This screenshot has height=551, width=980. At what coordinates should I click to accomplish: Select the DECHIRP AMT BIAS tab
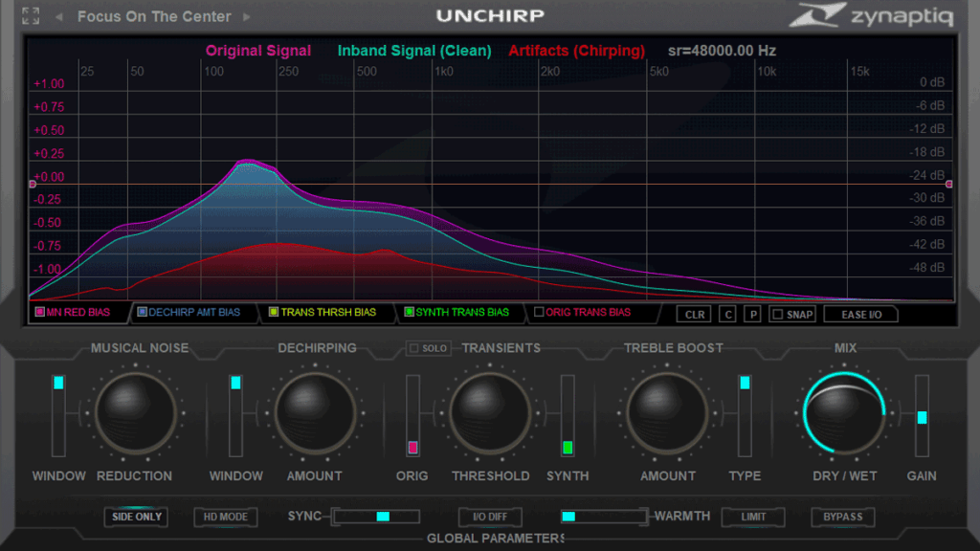[x=193, y=313]
